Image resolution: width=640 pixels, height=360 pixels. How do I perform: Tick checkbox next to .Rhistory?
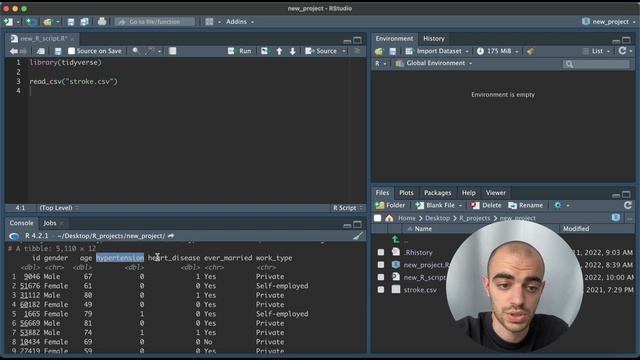pos(381,252)
